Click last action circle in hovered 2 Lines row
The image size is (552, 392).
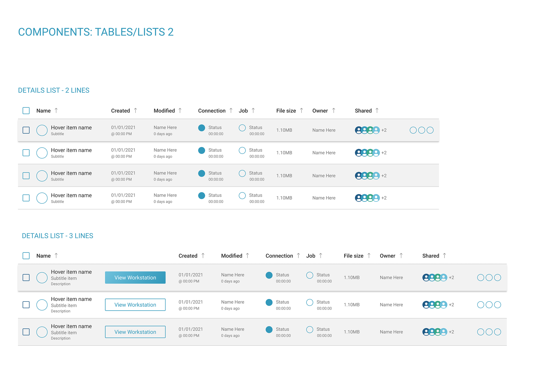(430, 130)
